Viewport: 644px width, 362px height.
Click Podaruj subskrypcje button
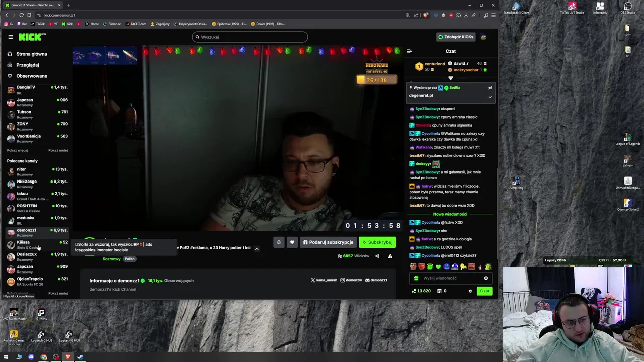click(x=328, y=242)
